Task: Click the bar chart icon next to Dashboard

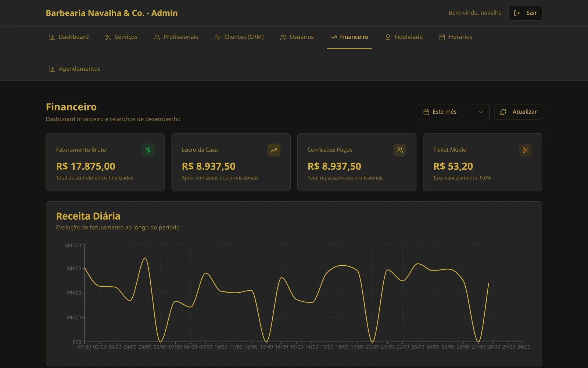Action: [x=52, y=37]
